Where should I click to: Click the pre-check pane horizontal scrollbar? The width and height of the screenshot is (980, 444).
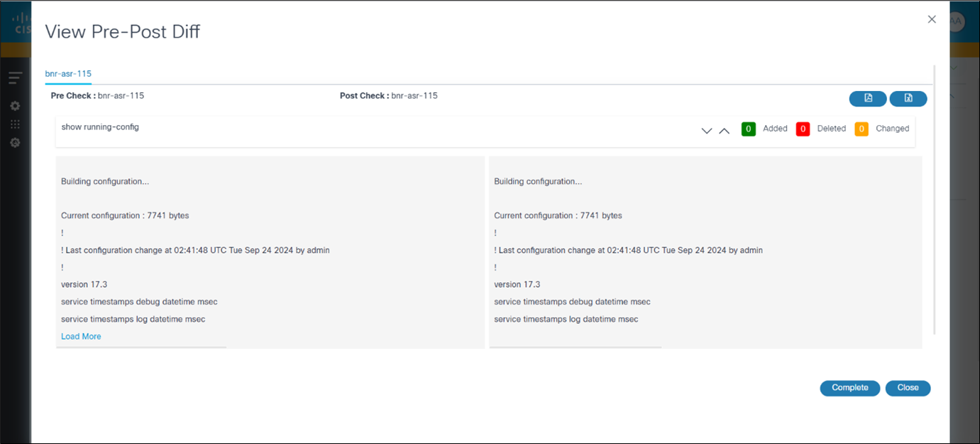point(141,347)
